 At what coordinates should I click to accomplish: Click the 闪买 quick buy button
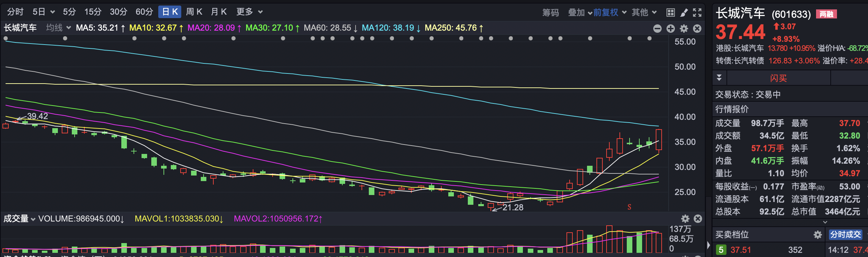[778, 78]
